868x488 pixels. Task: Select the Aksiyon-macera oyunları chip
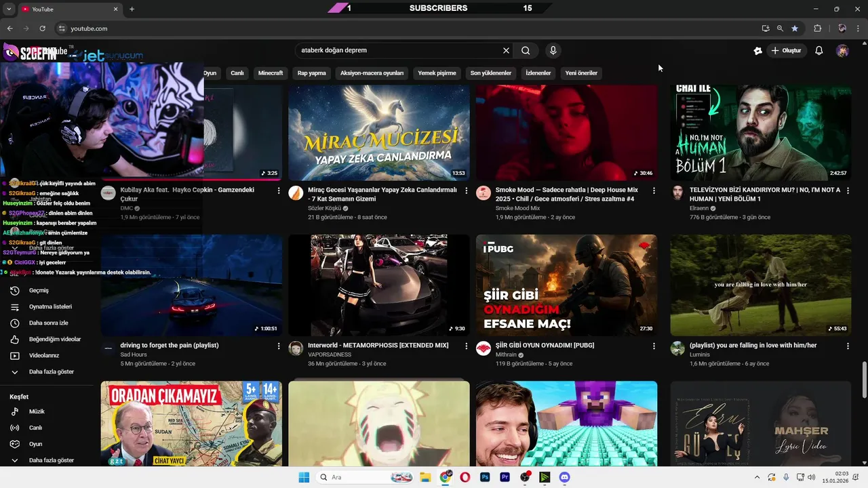click(372, 73)
